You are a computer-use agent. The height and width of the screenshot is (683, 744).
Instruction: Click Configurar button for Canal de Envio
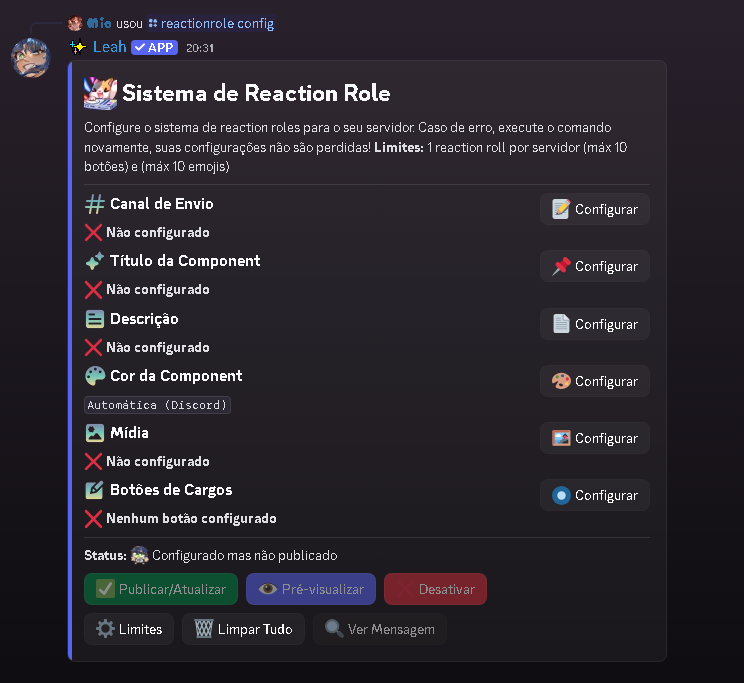(x=595, y=209)
